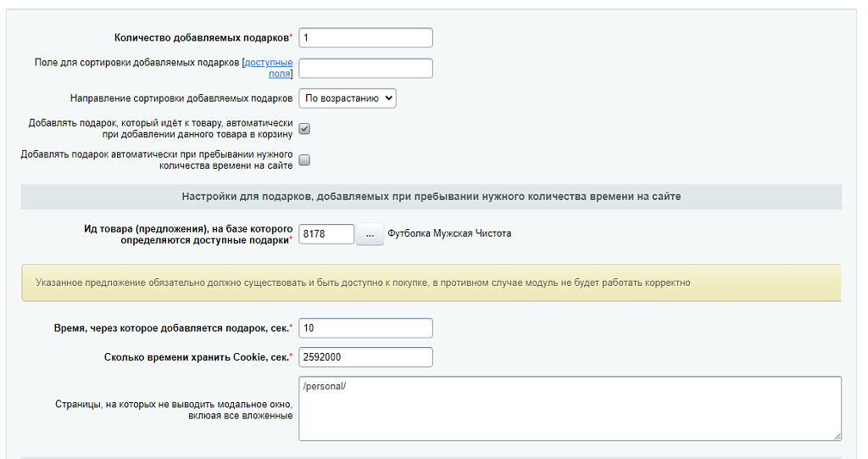This screenshot has width=868, height=459.
Task: Enable auto-add gift by time on site
Action: 304,160
